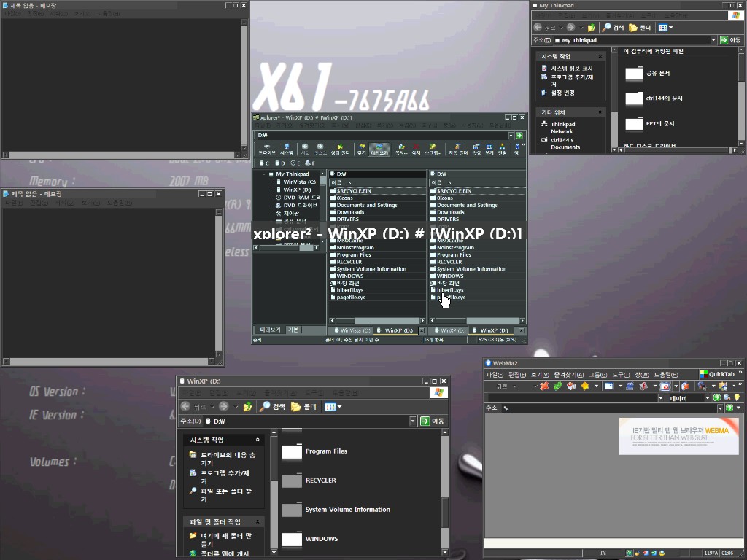Click the yellow favorites star in WebMa2 toolbar
747x560 pixels.
pos(584,386)
